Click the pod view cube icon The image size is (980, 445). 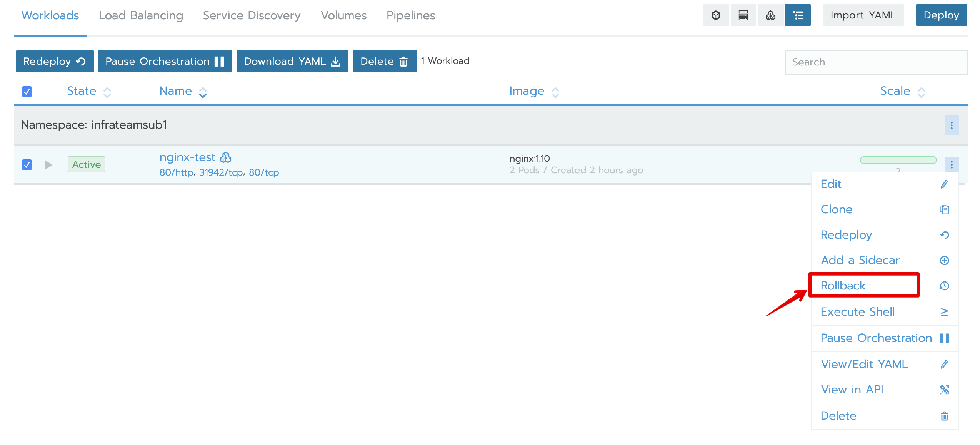click(715, 15)
